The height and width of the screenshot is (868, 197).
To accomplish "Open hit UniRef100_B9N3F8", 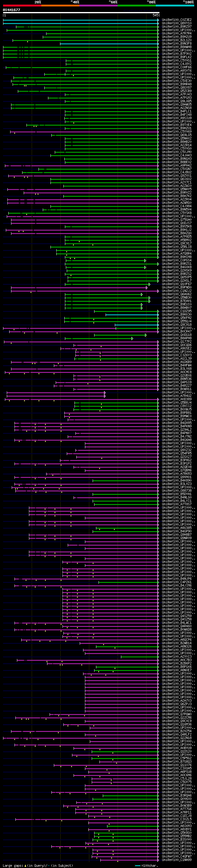I will (177, 43).
